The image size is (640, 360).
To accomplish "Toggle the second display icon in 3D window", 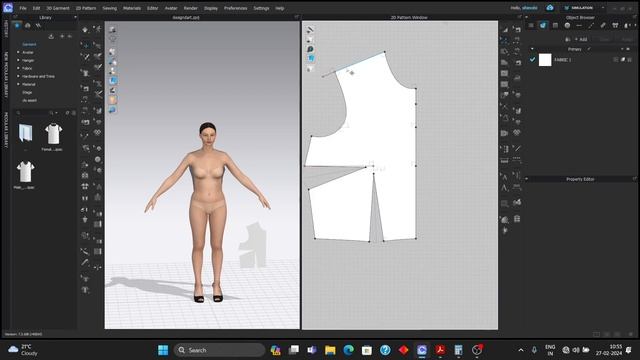I will pyautogui.click(x=112, y=39).
